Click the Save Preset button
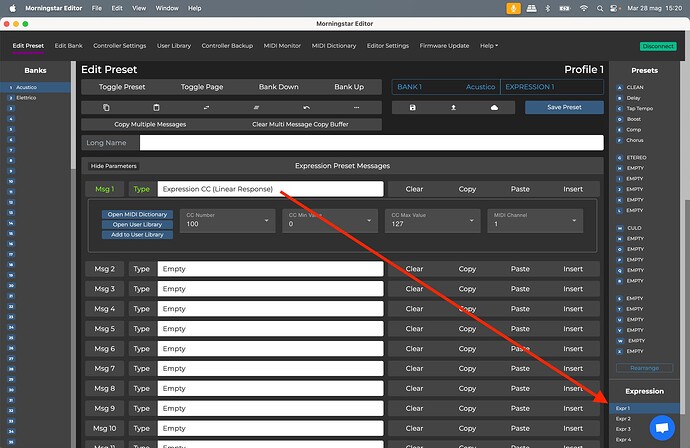Viewport: 690px width, 448px height. pyautogui.click(x=564, y=107)
